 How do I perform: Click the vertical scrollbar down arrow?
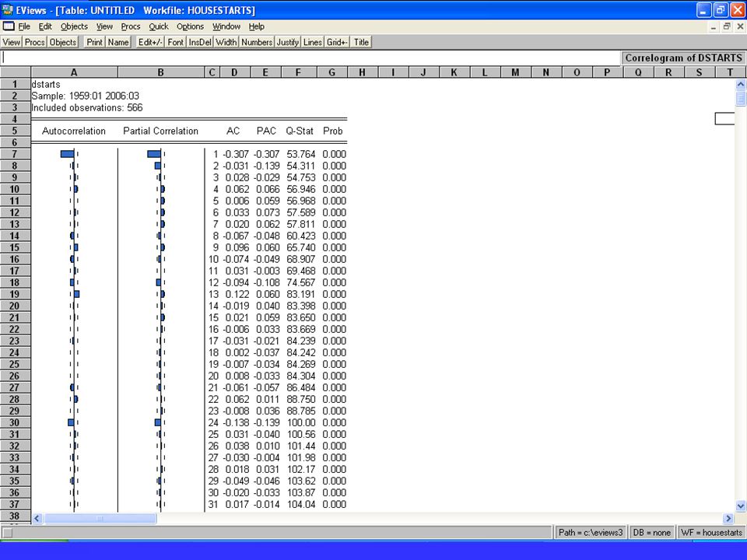pyautogui.click(x=740, y=506)
